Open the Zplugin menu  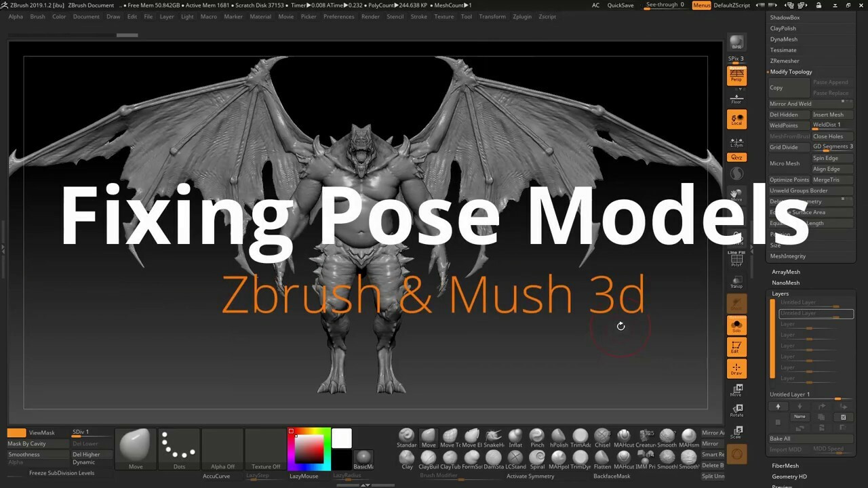[521, 16]
